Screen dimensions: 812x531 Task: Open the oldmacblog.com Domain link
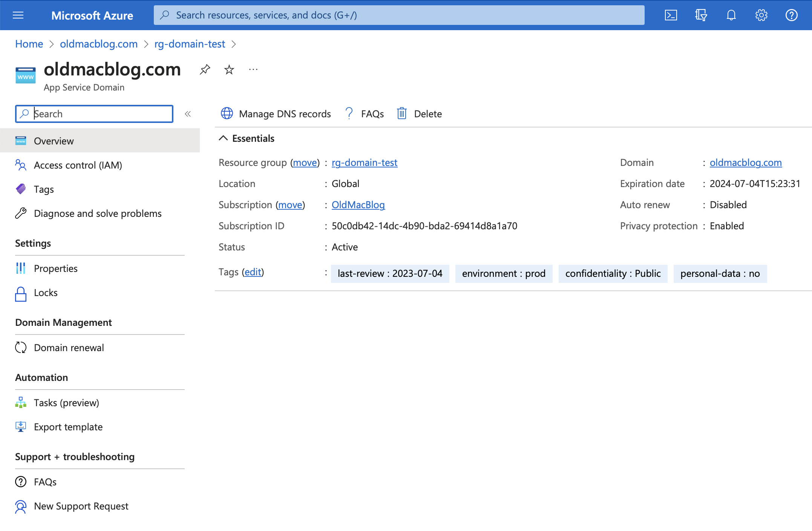(x=746, y=163)
